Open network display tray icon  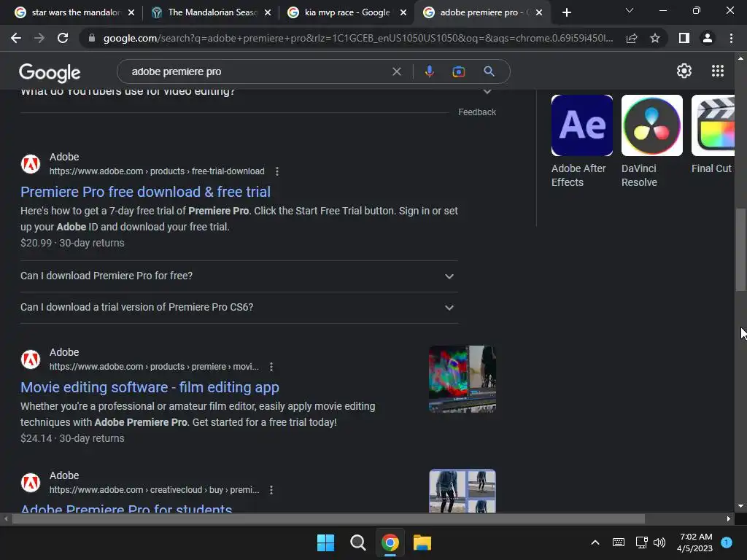(x=641, y=542)
